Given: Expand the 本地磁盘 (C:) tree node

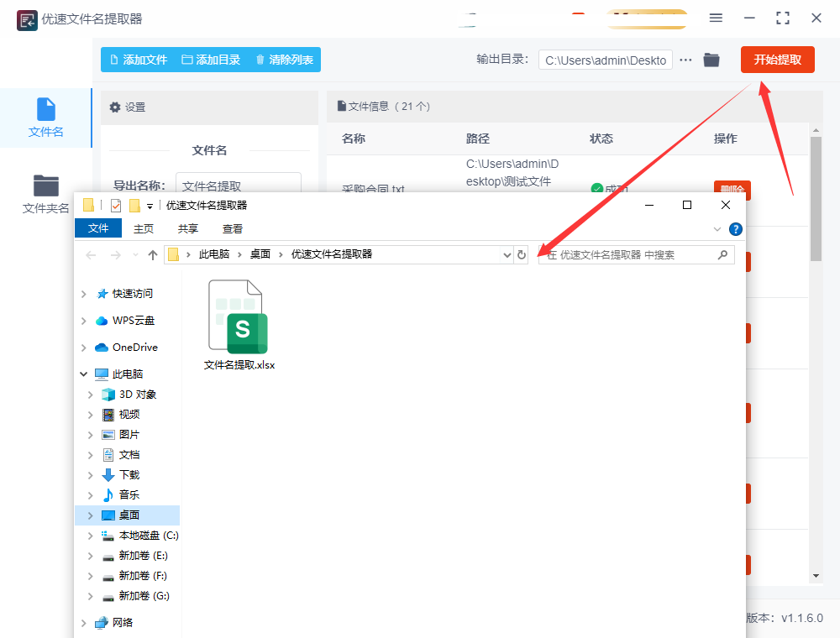Looking at the screenshot, I should 91,536.
